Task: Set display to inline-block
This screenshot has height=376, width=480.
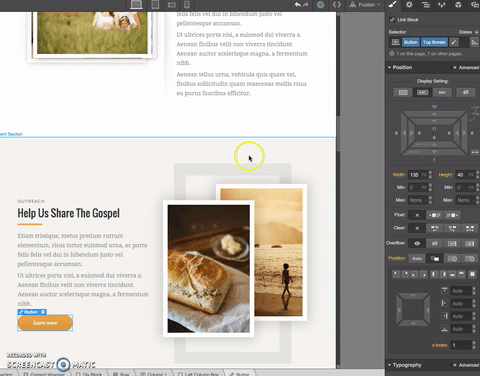Action: pyautogui.click(x=422, y=92)
